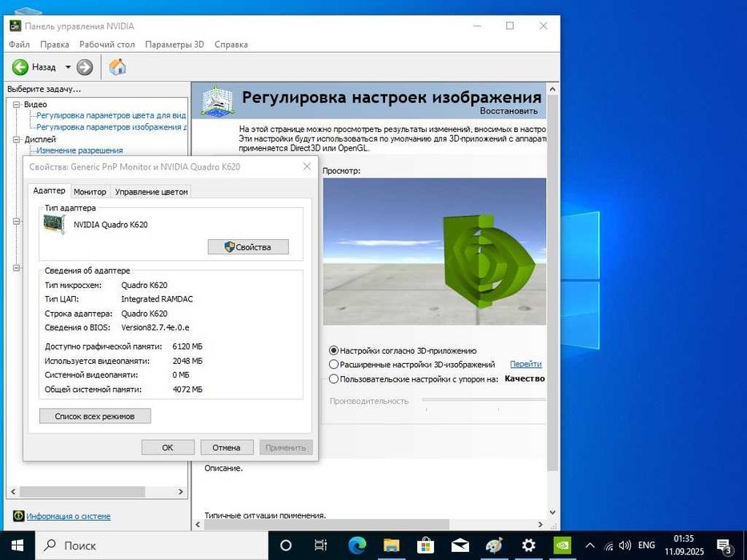
Task: Click the 'Version82.7.4e.0.e' BIOS value
Action: point(155,327)
